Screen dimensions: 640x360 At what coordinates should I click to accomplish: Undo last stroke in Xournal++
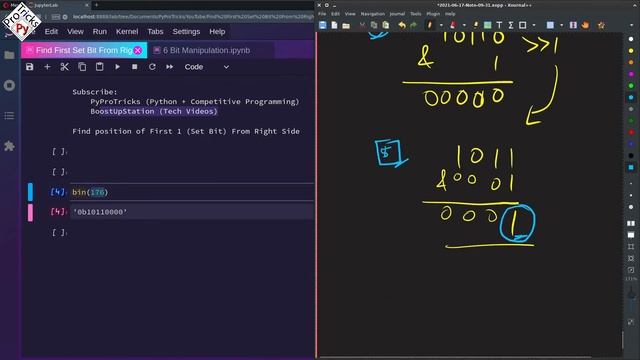402,25
